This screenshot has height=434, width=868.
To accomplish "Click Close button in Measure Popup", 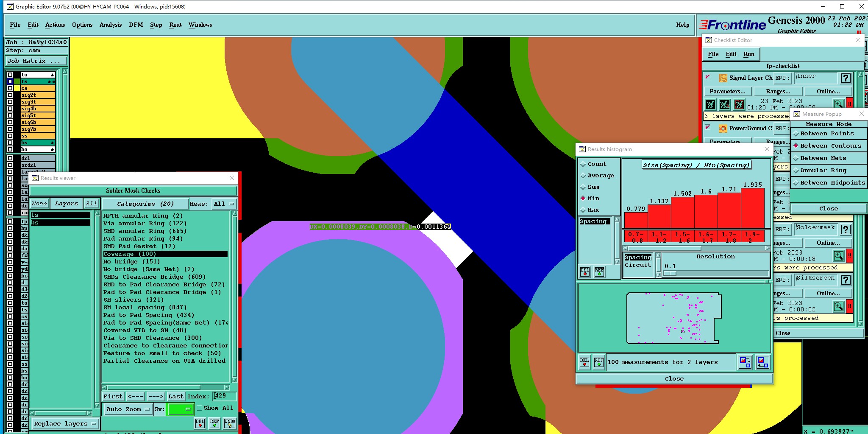I will (829, 209).
